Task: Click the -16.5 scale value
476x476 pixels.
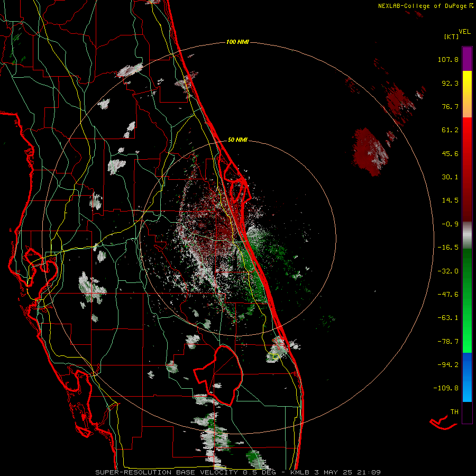Action: pos(448,248)
